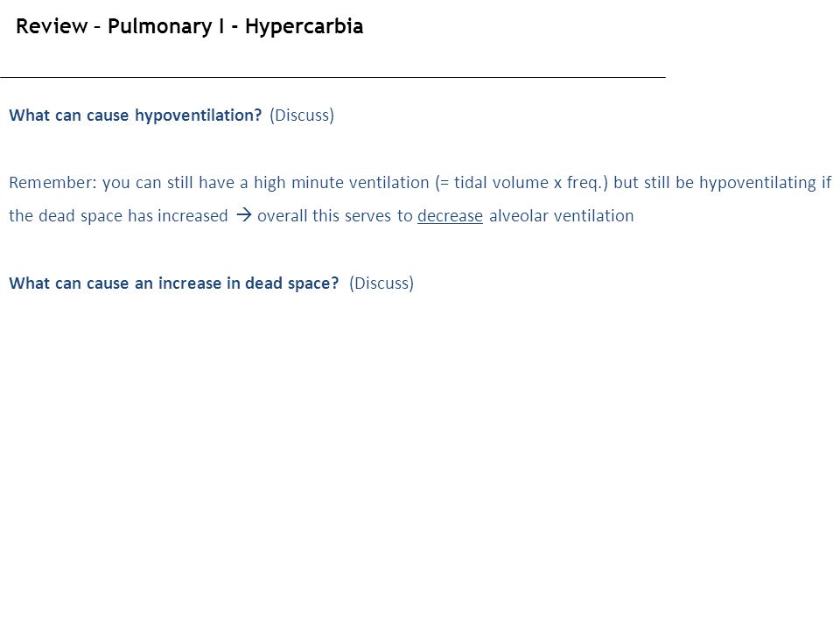Image resolution: width=840 pixels, height=630 pixels.
Task: Click the word 'Review' in the title
Action: point(52,26)
